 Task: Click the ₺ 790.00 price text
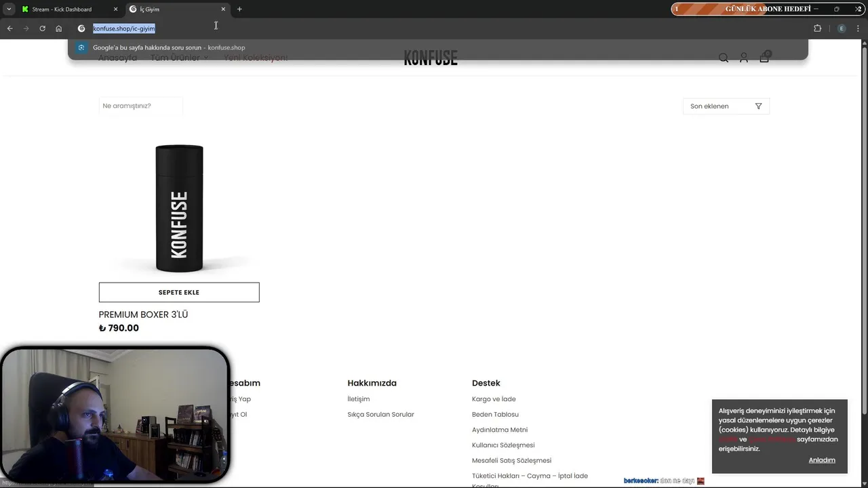[x=119, y=328]
